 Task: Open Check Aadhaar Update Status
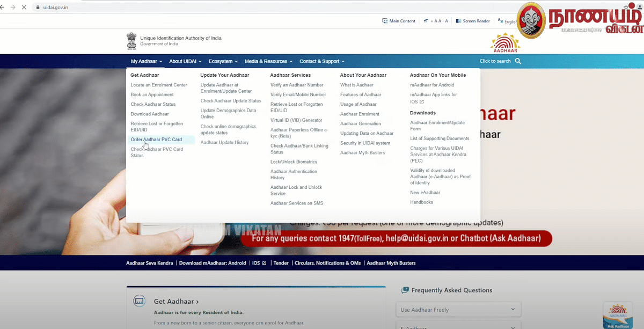(231, 101)
